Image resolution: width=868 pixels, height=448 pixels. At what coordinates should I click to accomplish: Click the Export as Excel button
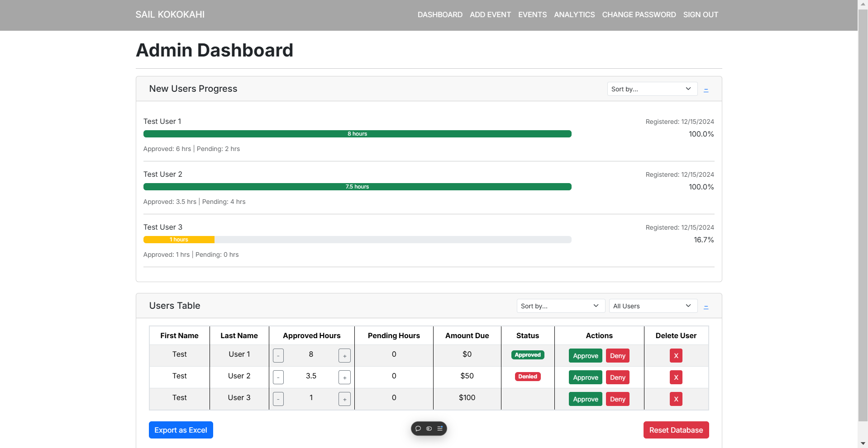pyautogui.click(x=181, y=430)
